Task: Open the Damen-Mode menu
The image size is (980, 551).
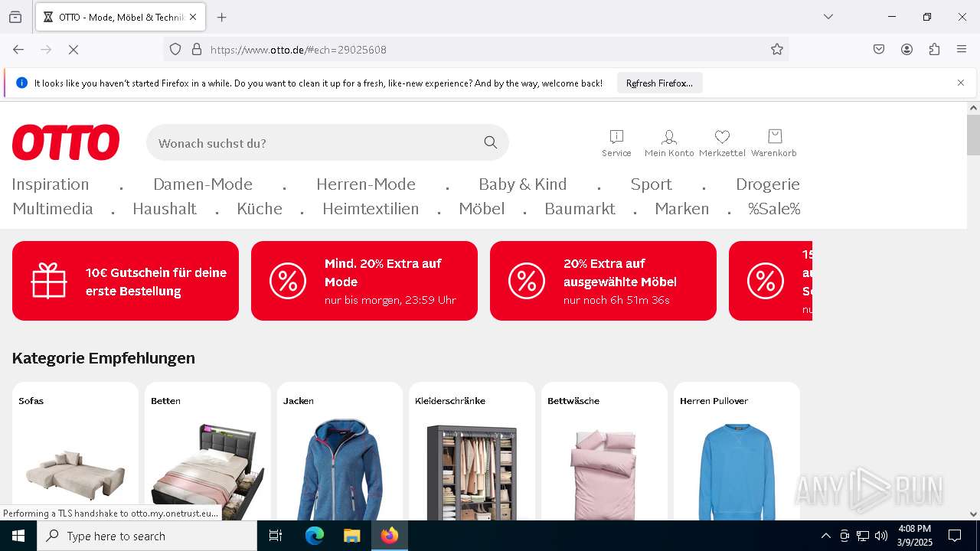Action: 203,184
